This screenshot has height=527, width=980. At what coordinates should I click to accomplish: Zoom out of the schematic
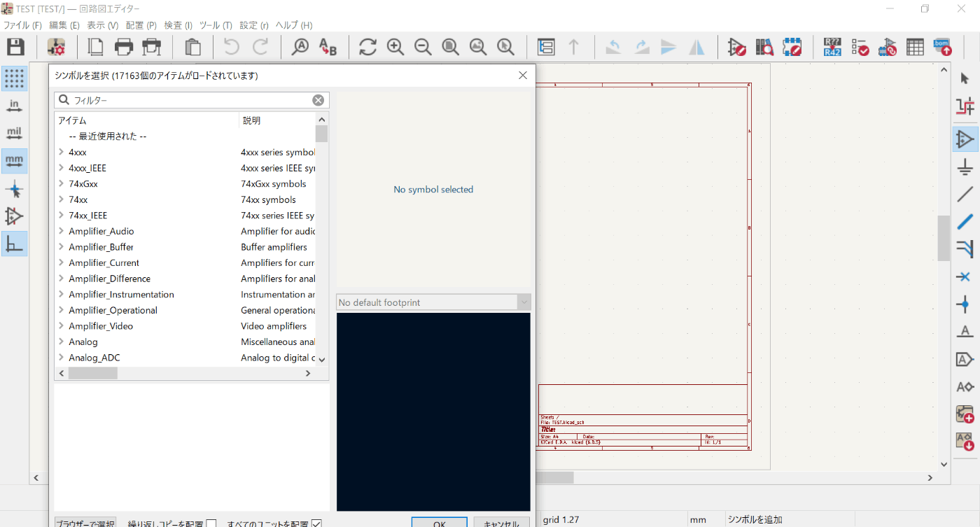point(423,47)
